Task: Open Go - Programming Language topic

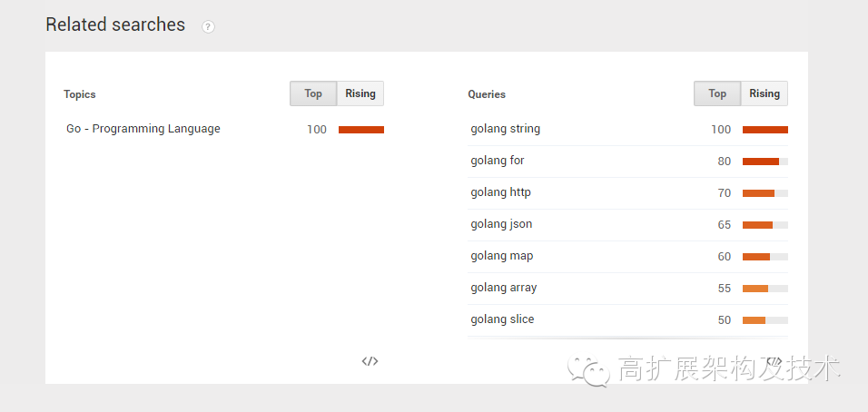Action: (x=143, y=129)
